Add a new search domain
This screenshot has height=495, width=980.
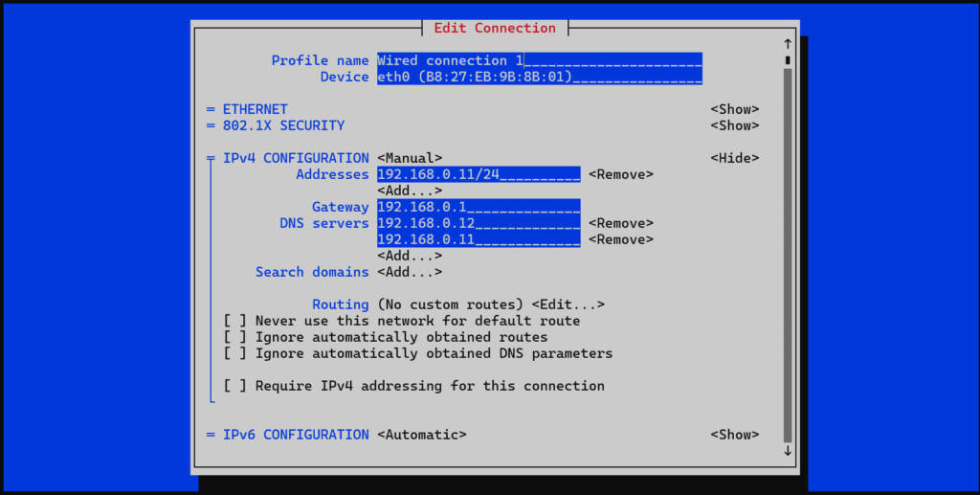click(410, 272)
